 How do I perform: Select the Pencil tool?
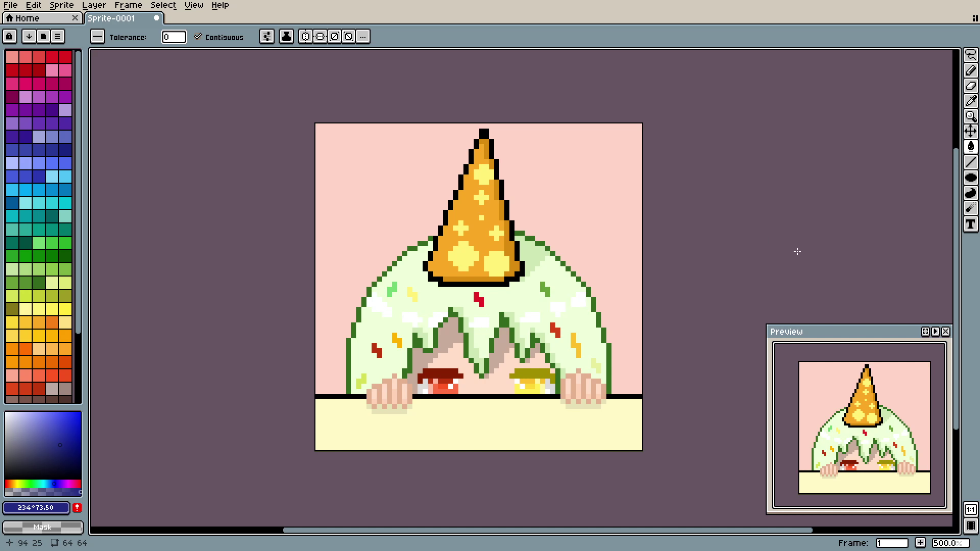(970, 70)
